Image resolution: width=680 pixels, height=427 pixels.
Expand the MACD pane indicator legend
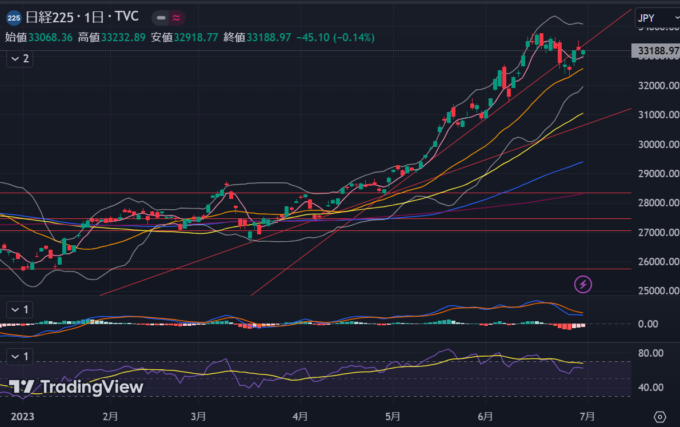(19, 310)
